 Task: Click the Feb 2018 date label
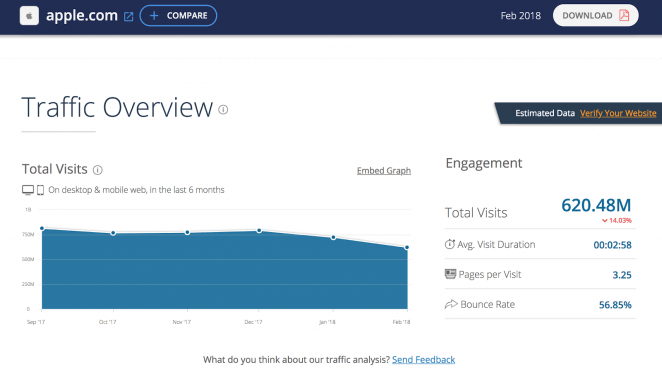[521, 16]
